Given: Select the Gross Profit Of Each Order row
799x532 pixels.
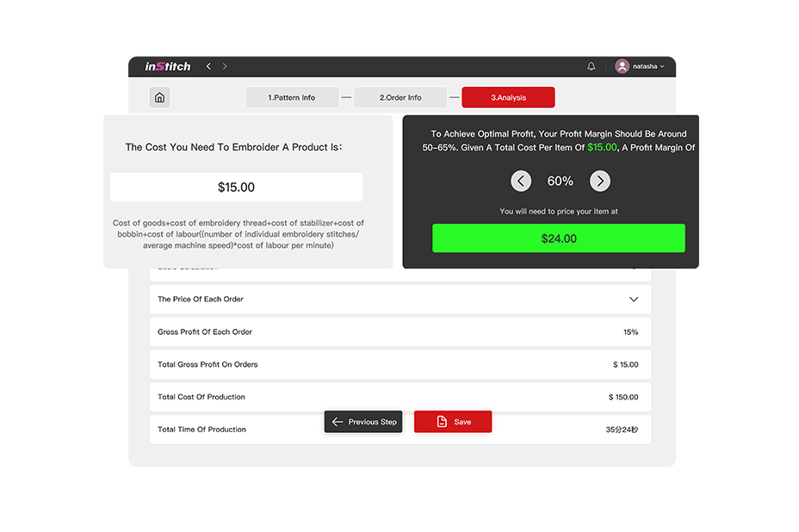Looking at the screenshot, I should tap(399, 332).
